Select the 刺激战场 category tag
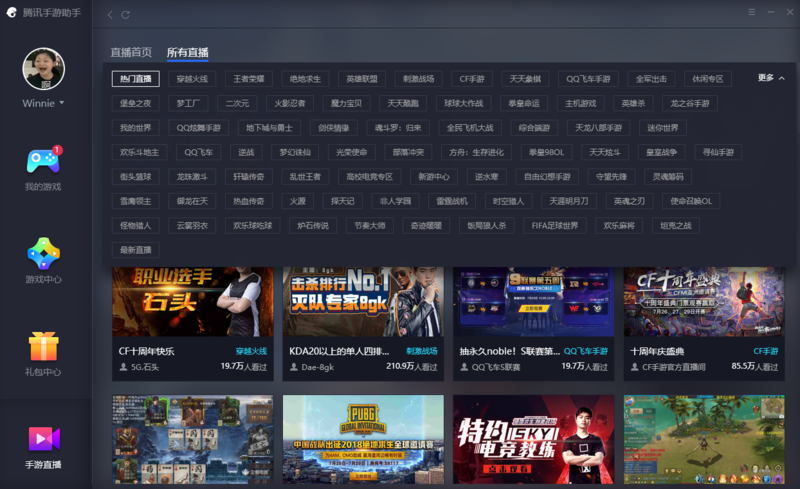 419,79
